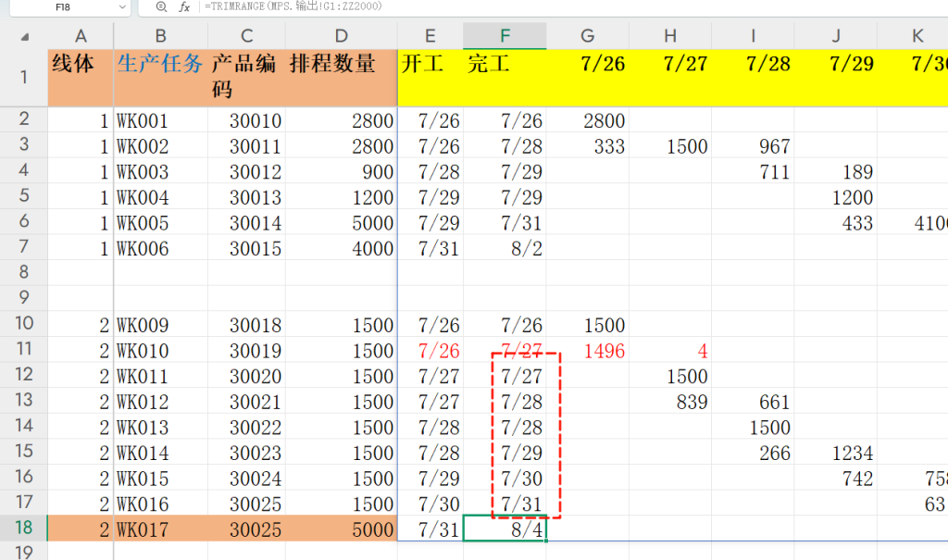Select column F header
Screen dimensions: 948x560
(505, 36)
